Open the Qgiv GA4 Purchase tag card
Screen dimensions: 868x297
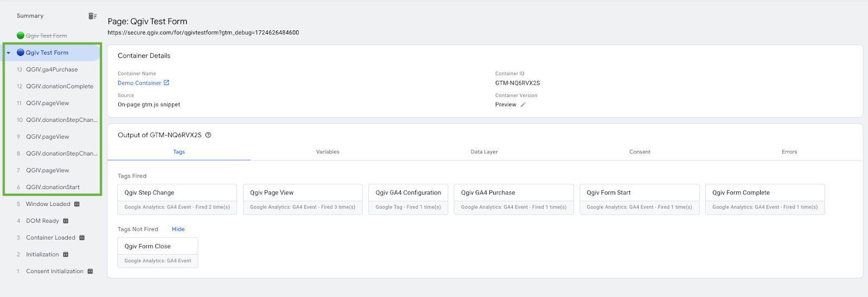coord(514,199)
